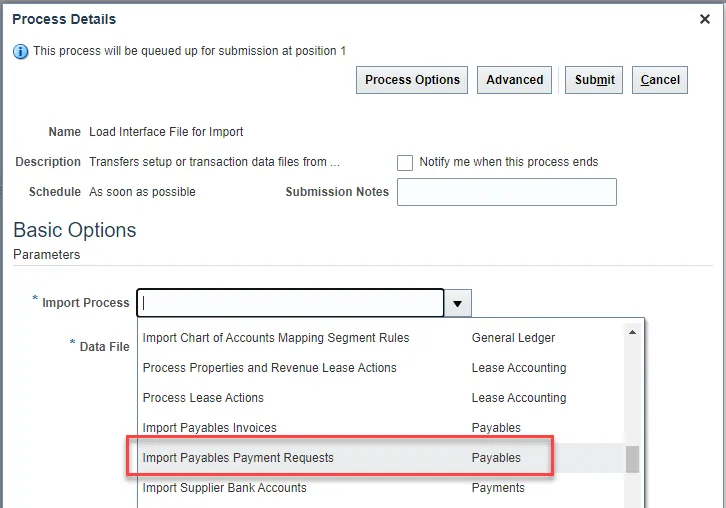Viewport: 726px width, 508px height.
Task: Click the truncated Description text
Action: (x=215, y=162)
